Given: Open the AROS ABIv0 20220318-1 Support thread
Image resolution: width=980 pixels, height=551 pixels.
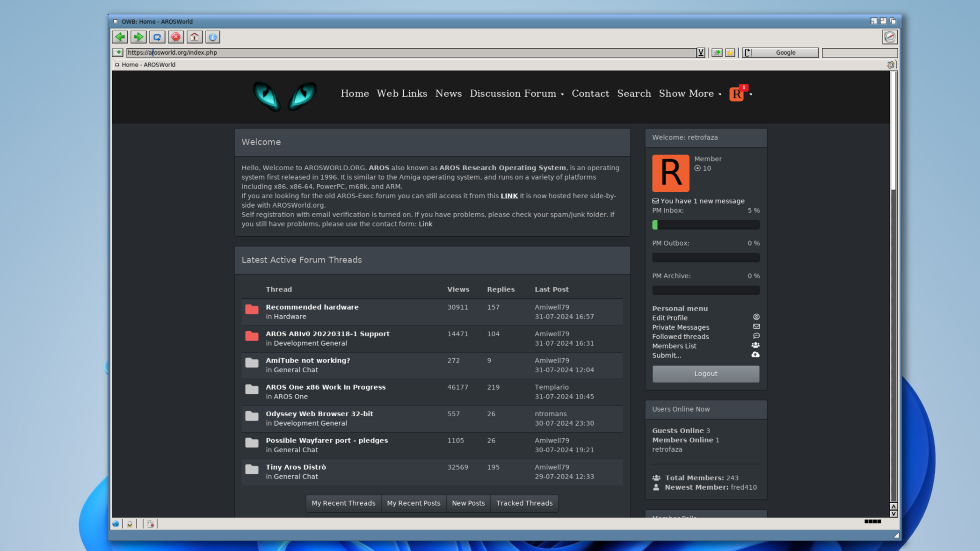Looking at the screenshot, I should 327,333.
